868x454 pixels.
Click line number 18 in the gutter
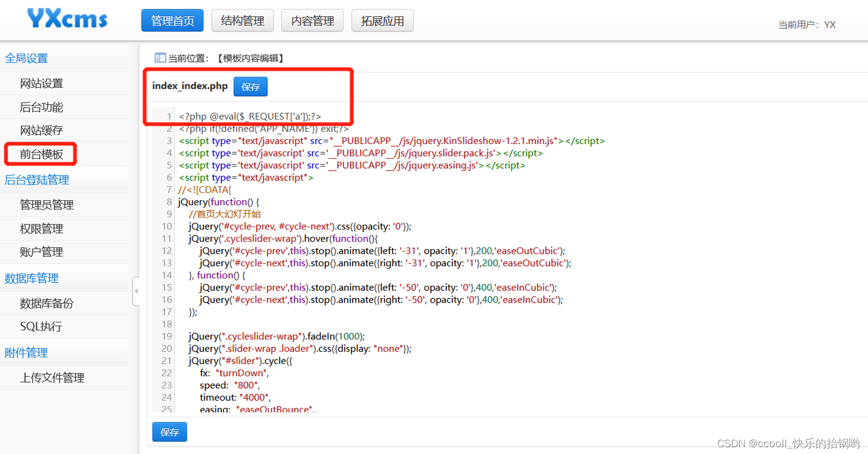point(166,324)
